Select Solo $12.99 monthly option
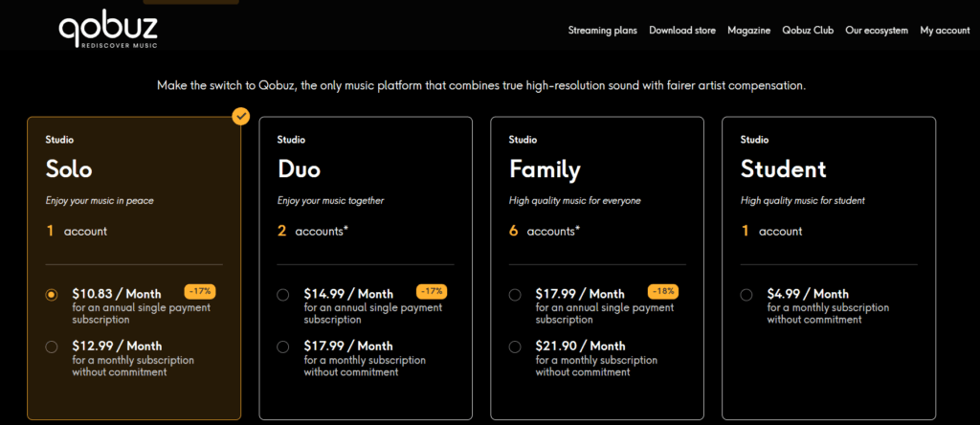 pos(52,347)
